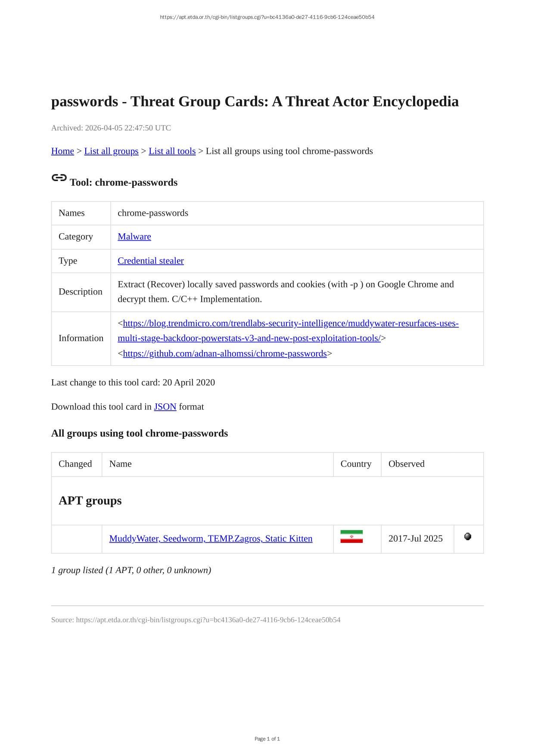Click the Changed column header
The width and height of the screenshot is (535, 756).
point(75,464)
